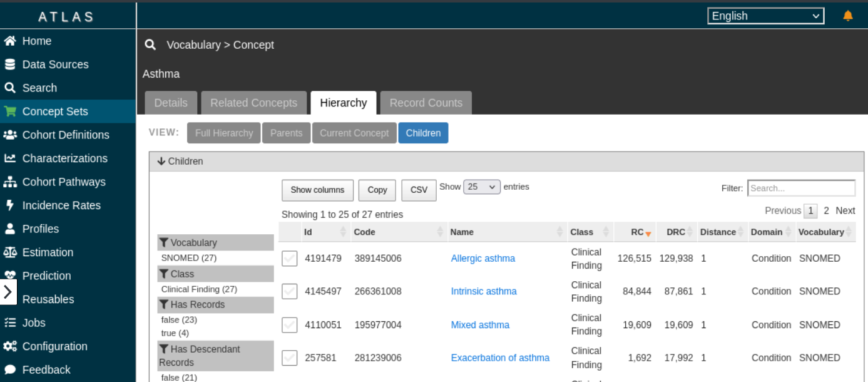Click the Home house icon in sidebar

10,41
